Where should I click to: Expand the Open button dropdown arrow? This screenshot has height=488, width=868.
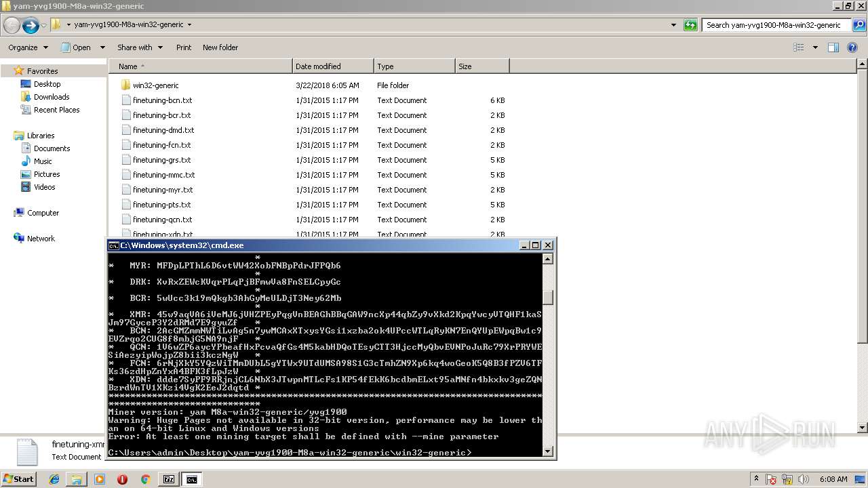[x=102, y=47]
